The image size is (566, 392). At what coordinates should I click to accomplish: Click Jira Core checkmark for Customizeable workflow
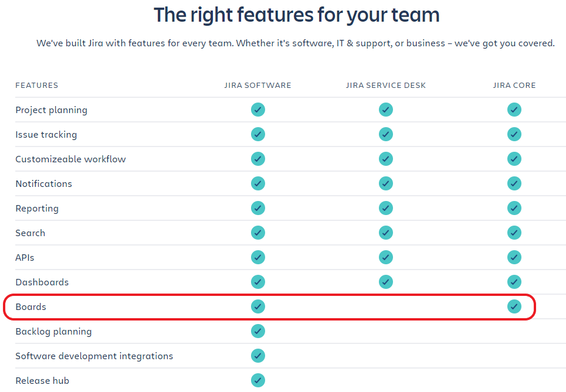(514, 159)
